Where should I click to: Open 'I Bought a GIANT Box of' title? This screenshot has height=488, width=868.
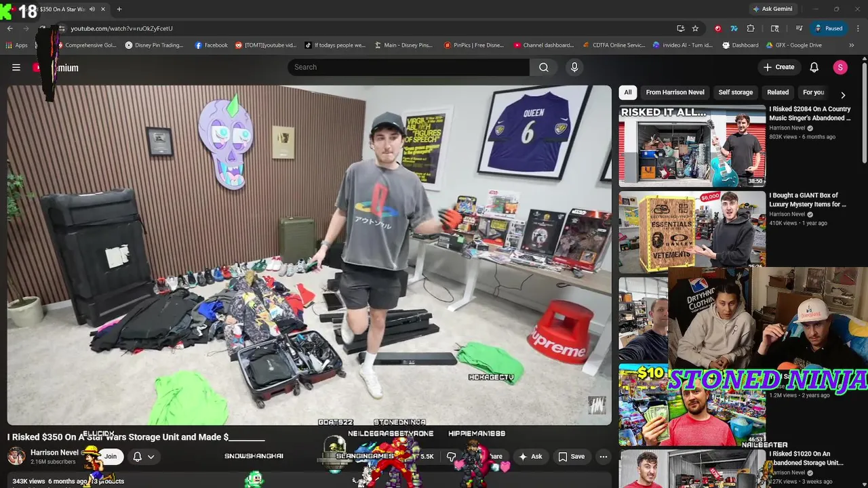click(808, 200)
